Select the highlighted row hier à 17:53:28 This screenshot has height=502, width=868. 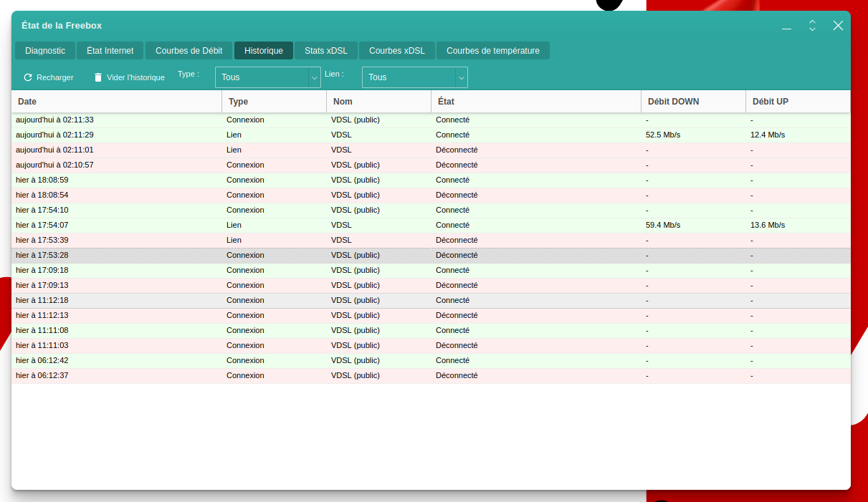coord(431,255)
